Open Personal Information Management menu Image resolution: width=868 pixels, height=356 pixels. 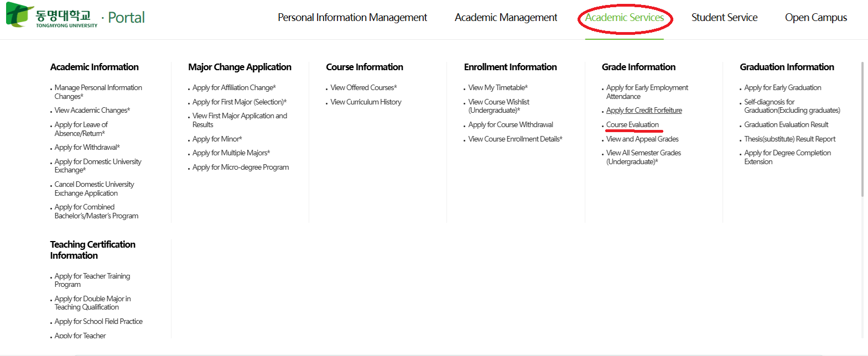pyautogui.click(x=352, y=18)
